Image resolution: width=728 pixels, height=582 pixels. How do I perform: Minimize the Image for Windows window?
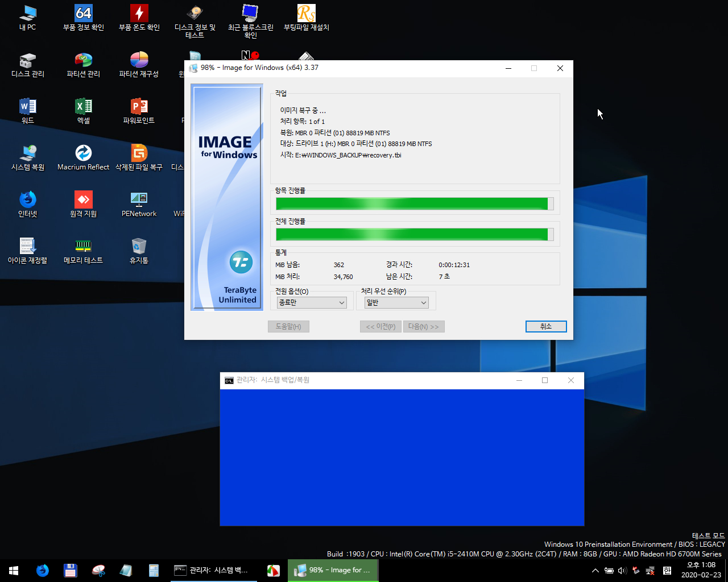pos(508,68)
